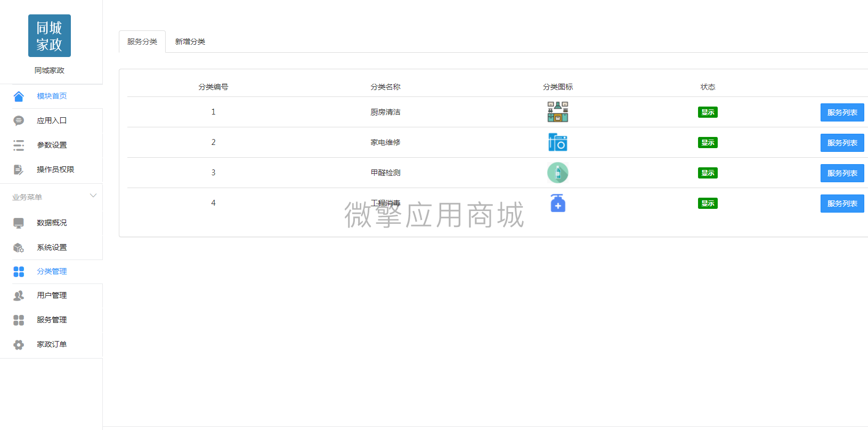
Task: Click the 分类图标 column header
Action: [558, 87]
